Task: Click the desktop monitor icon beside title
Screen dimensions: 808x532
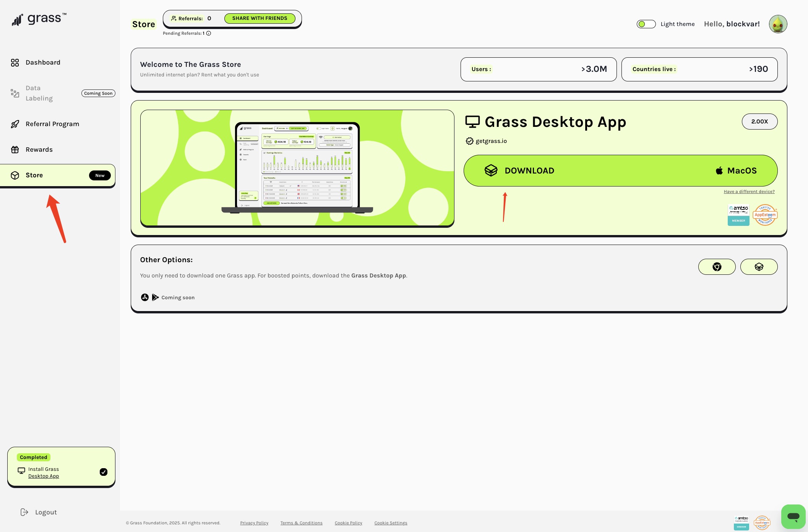Action: click(472, 122)
